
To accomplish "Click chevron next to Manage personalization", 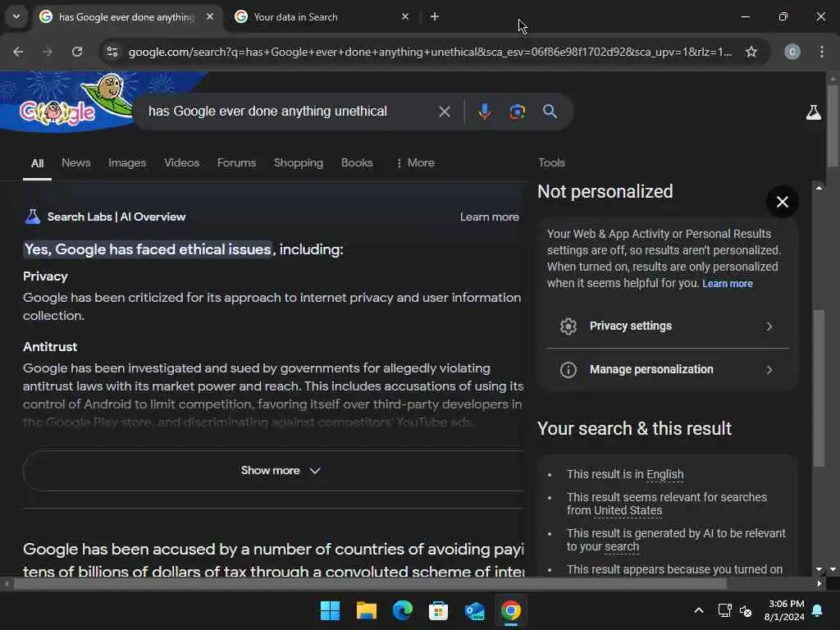I will click(769, 370).
